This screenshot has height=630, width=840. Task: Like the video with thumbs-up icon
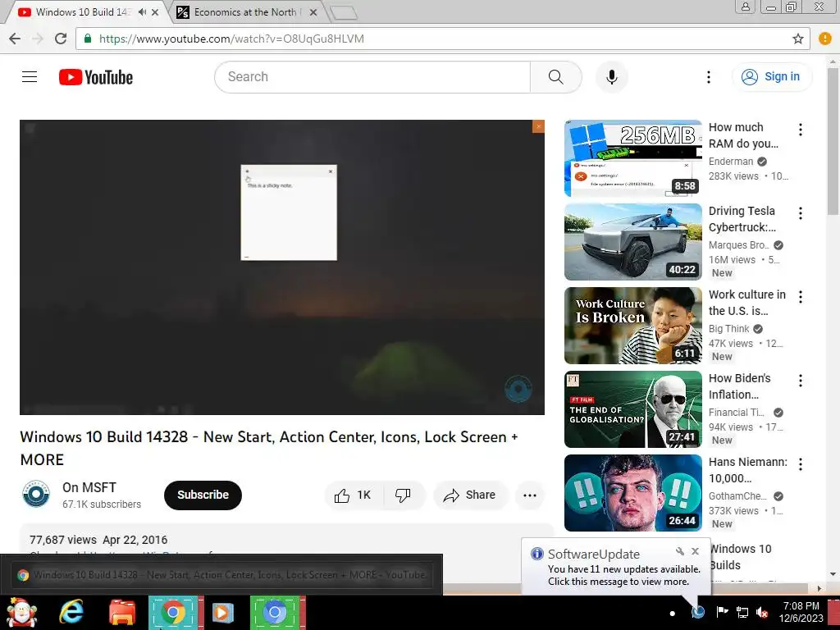click(x=352, y=495)
